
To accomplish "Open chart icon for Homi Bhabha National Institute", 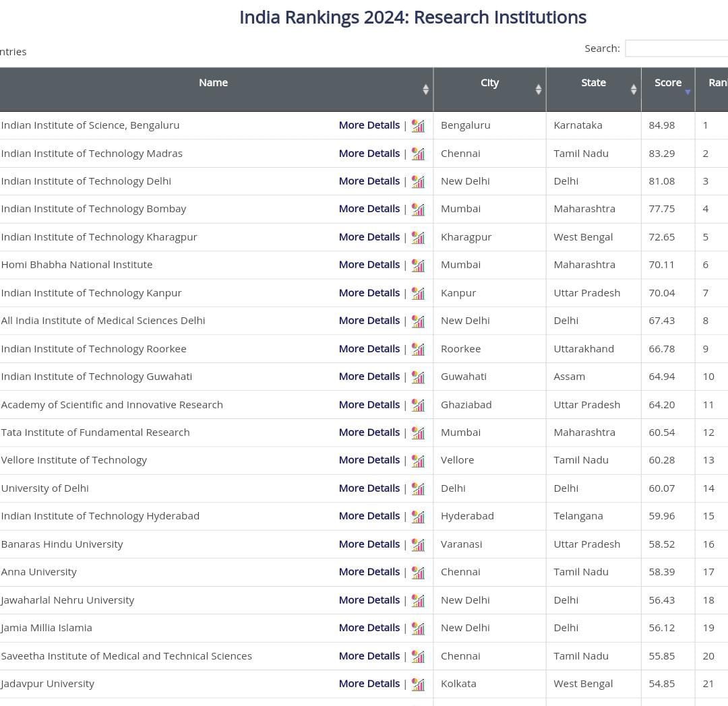I will [x=418, y=265].
